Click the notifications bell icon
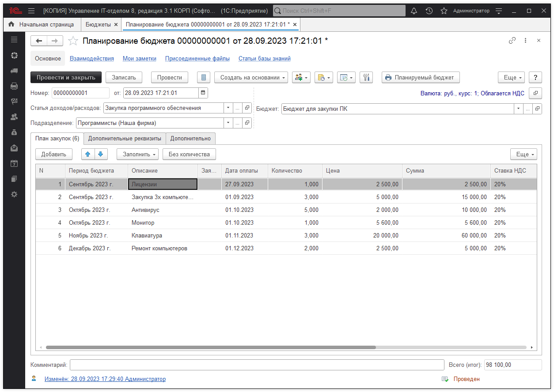 pos(414,11)
